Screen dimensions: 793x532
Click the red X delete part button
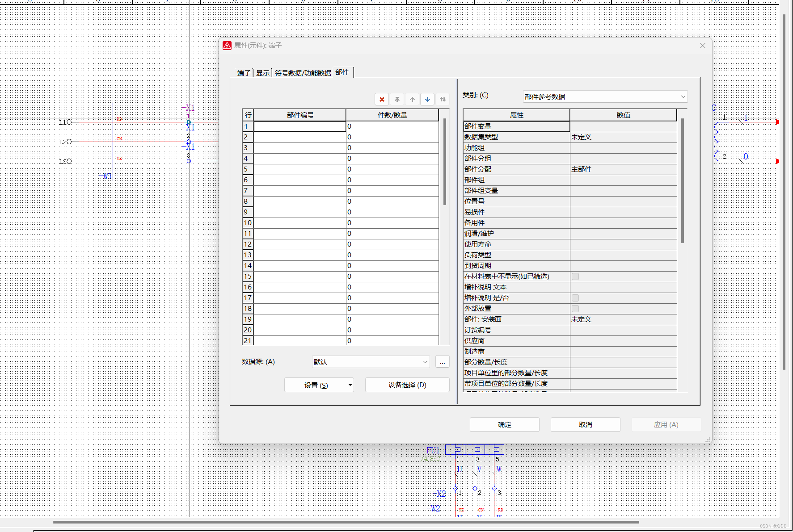tap(382, 99)
